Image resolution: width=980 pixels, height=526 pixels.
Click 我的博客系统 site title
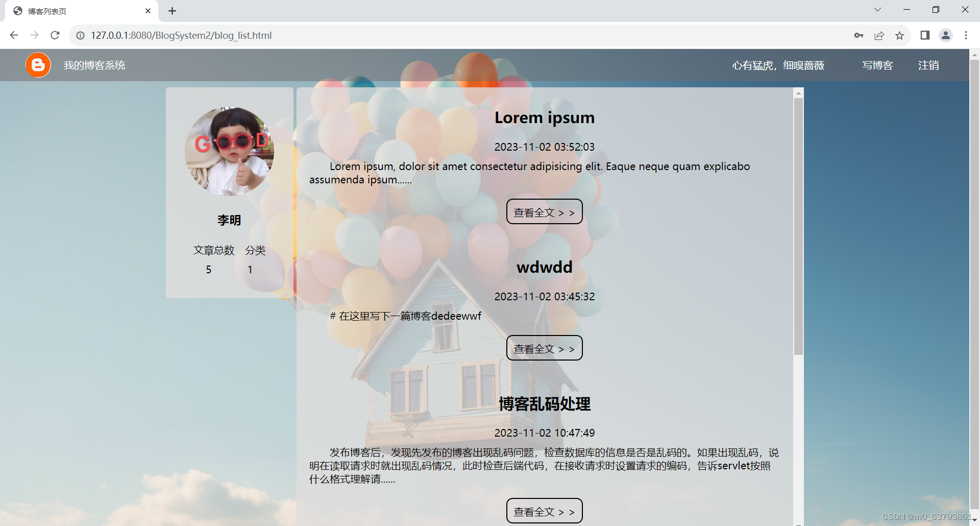point(94,65)
